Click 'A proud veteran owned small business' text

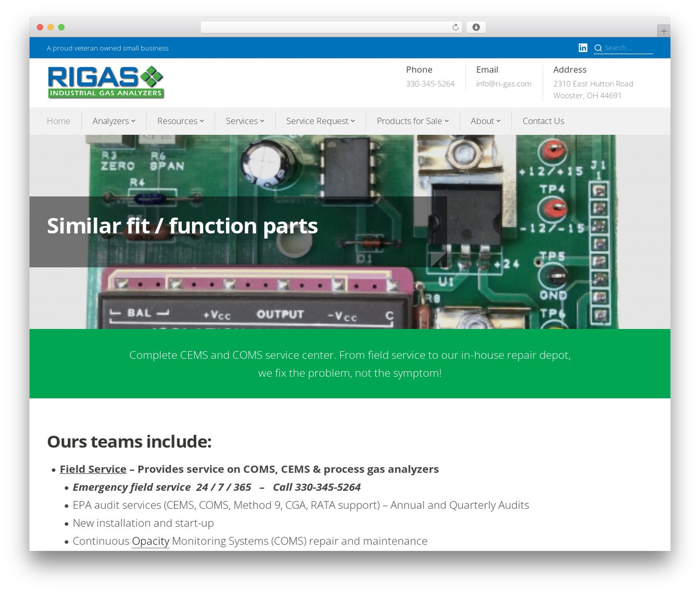(108, 48)
